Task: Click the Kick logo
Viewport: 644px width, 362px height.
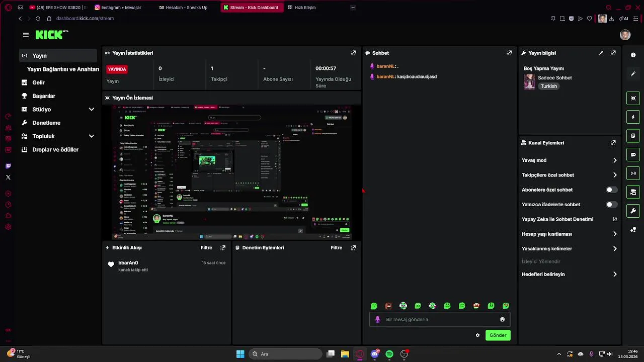Action: pos(52,35)
